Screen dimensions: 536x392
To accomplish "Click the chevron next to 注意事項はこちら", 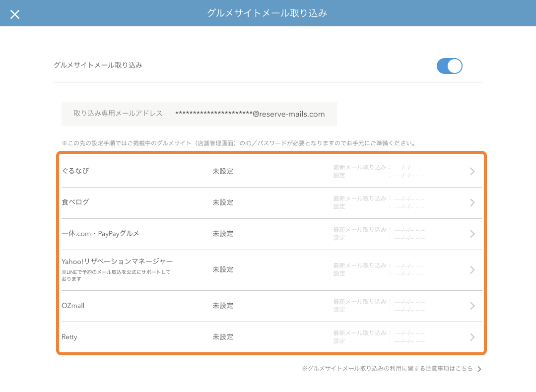I will (x=479, y=369).
